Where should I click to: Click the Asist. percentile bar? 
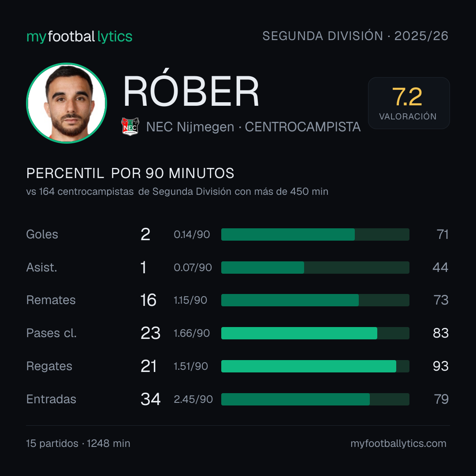(315, 268)
